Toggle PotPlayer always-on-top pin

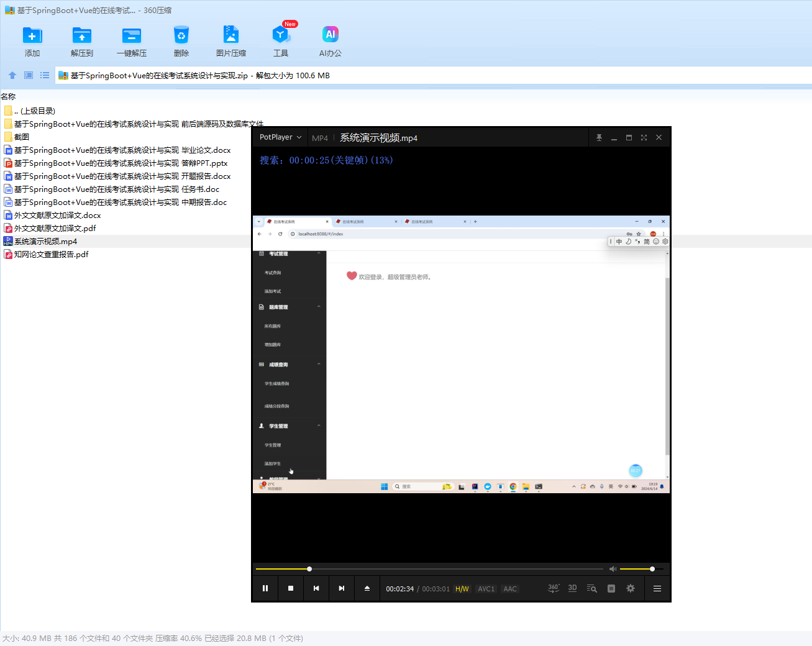(x=599, y=137)
